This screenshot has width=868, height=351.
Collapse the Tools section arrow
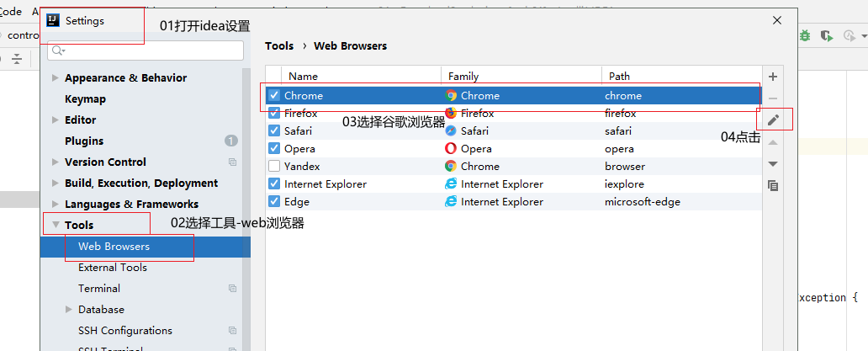(56, 225)
